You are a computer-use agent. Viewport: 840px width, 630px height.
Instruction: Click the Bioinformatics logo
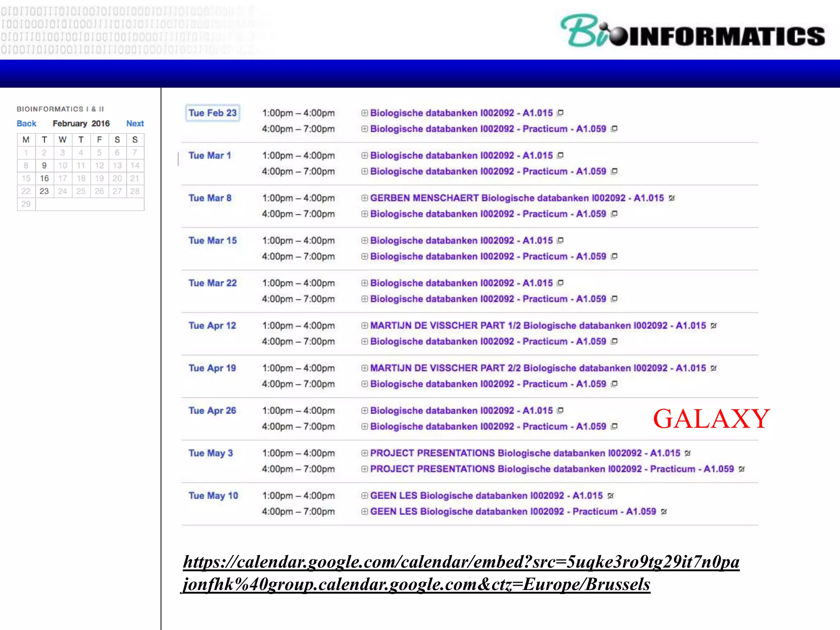pos(693,31)
